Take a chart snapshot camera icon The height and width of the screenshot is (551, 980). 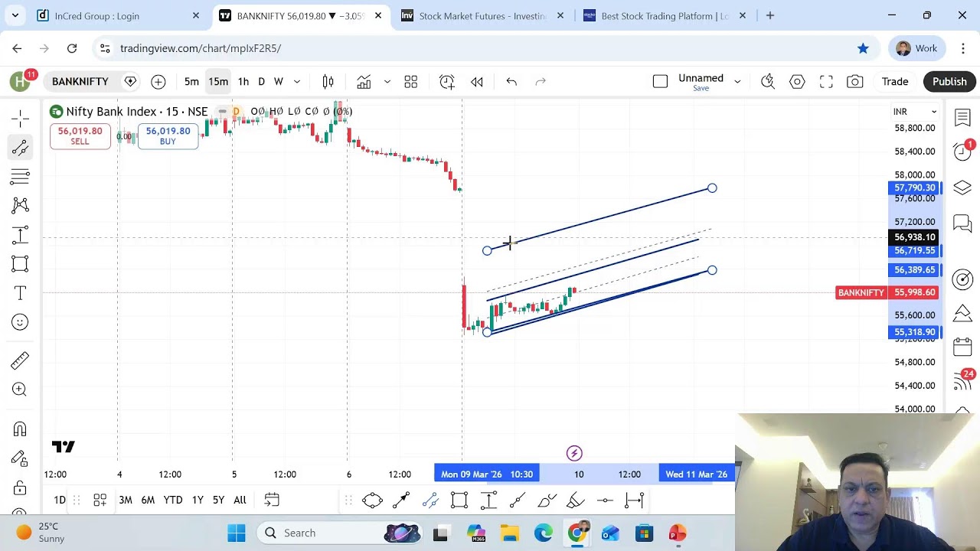pyautogui.click(x=855, y=82)
